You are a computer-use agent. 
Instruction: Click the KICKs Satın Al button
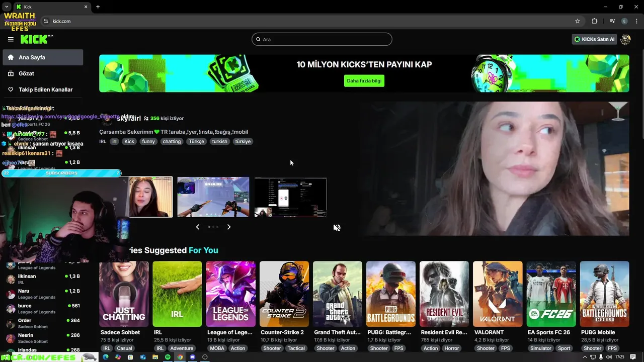595,39
